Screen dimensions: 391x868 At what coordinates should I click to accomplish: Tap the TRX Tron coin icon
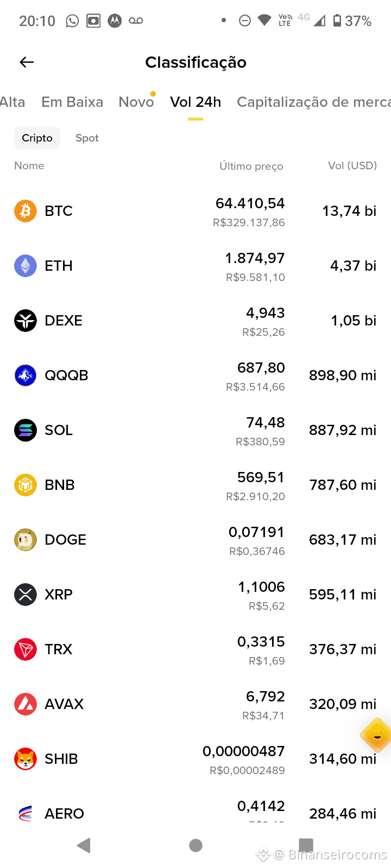[x=26, y=649]
